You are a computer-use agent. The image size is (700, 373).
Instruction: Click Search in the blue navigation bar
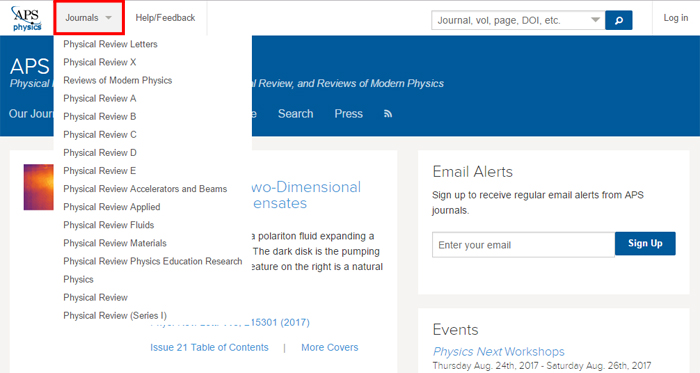pos(296,114)
